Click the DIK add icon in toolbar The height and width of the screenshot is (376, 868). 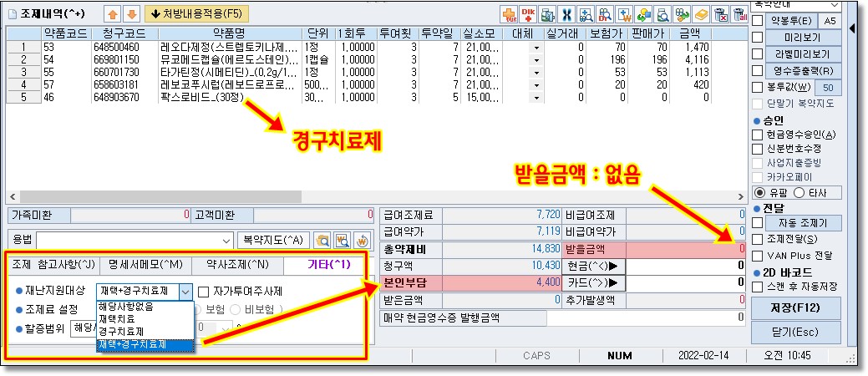coord(528,13)
